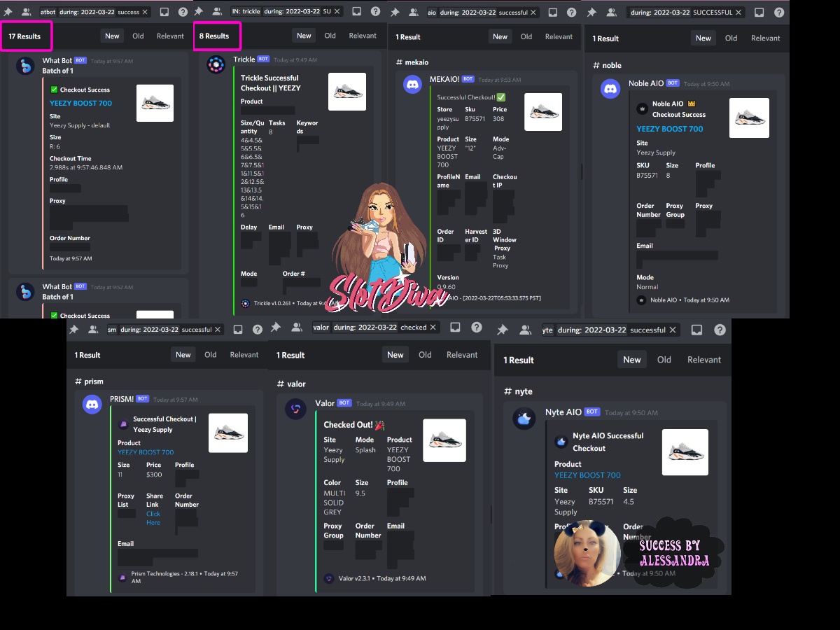Clear the search in nyte panel

(x=673, y=330)
